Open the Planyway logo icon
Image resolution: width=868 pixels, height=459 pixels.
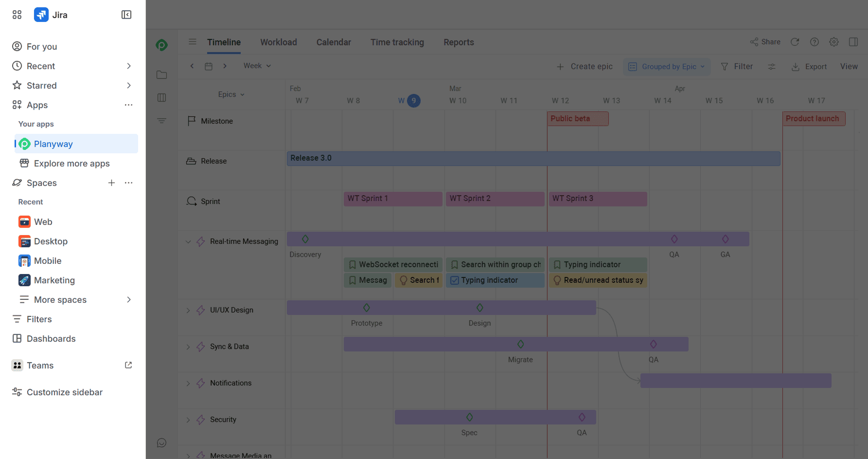162,45
